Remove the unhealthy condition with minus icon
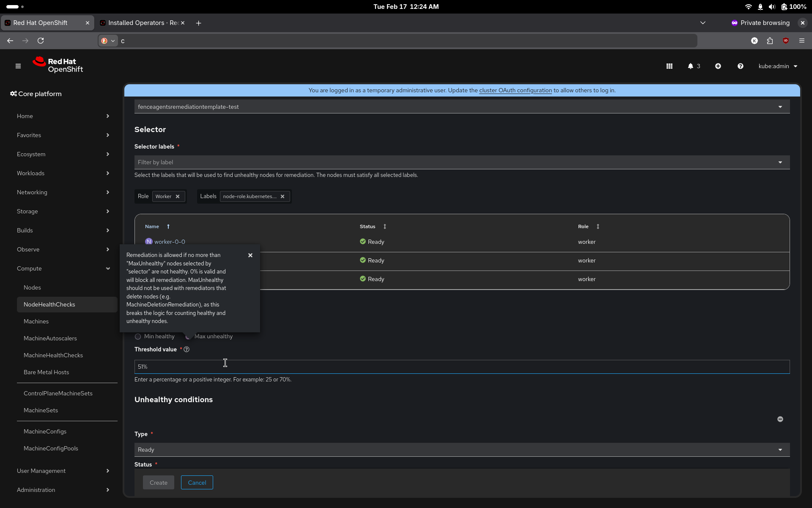Screen dimensions: 812x508 pos(780,419)
